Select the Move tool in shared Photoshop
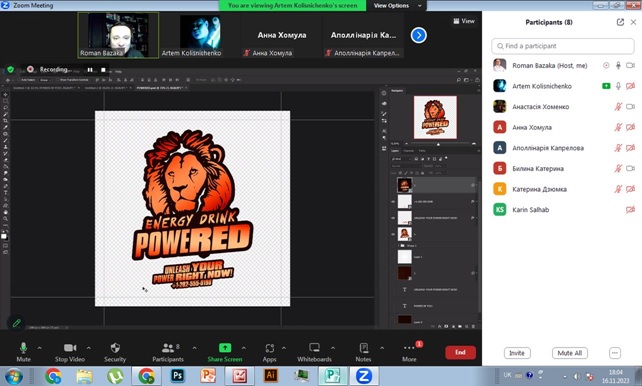Screen dimensions: 642x386 [5, 95]
